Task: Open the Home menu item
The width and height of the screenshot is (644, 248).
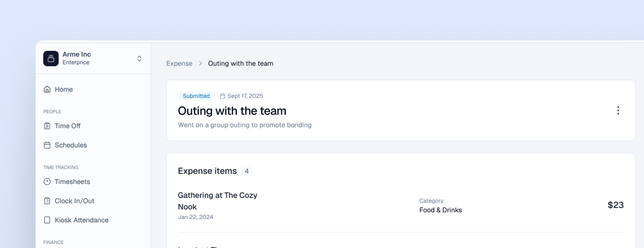Action: pos(64,89)
